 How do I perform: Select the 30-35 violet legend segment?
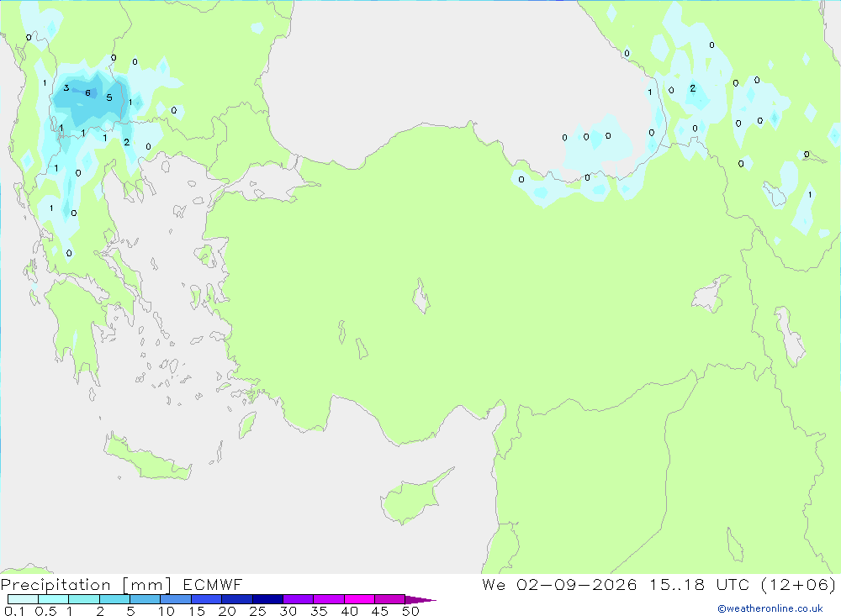click(x=298, y=599)
